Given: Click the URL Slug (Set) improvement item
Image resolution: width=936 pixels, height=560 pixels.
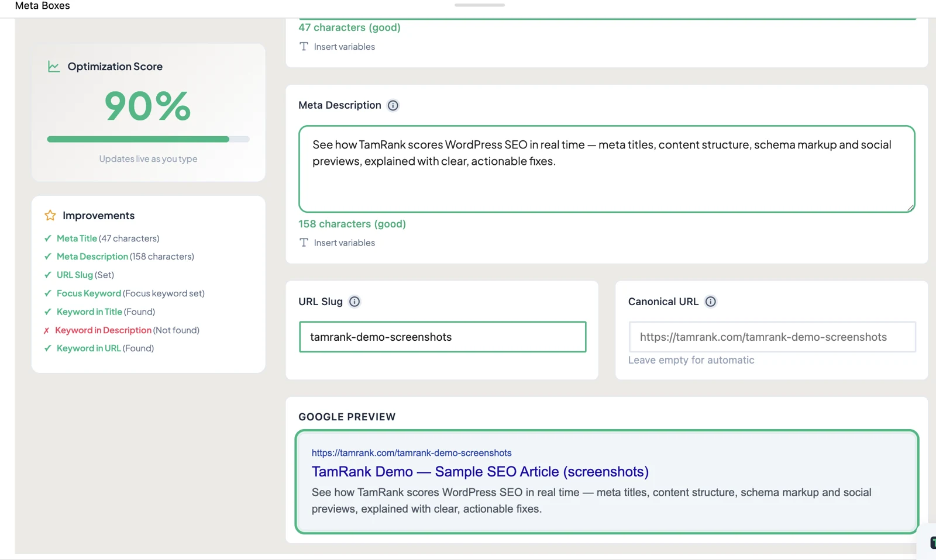Looking at the screenshot, I should pos(79,275).
